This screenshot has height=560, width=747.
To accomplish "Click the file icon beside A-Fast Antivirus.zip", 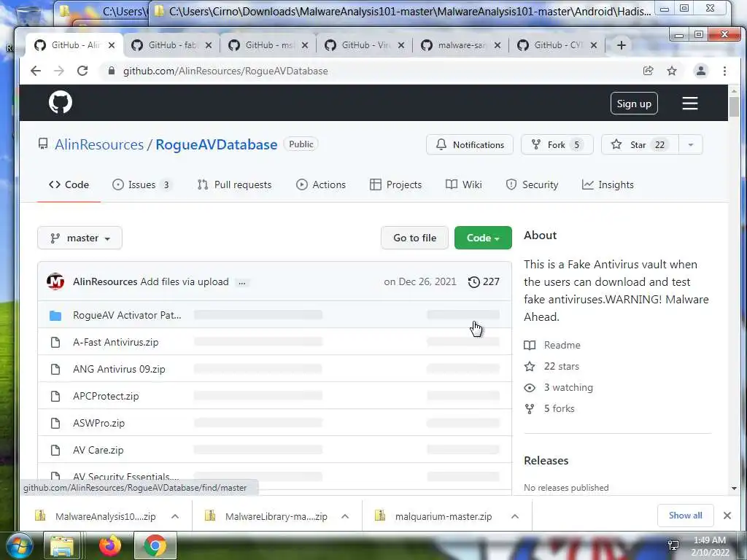I will (55, 343).
